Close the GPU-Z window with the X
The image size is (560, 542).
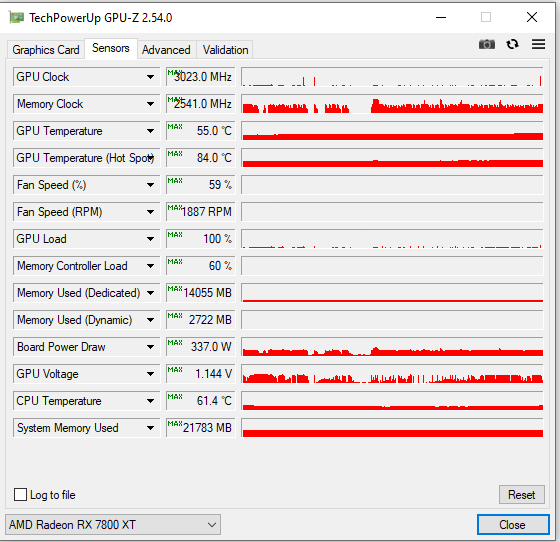[532, 17]
